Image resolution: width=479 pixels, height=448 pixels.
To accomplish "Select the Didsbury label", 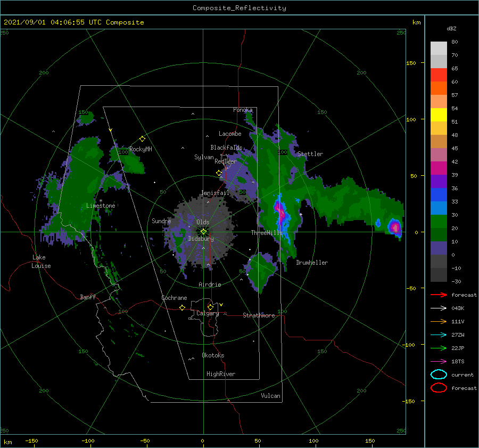I will 201,239.
